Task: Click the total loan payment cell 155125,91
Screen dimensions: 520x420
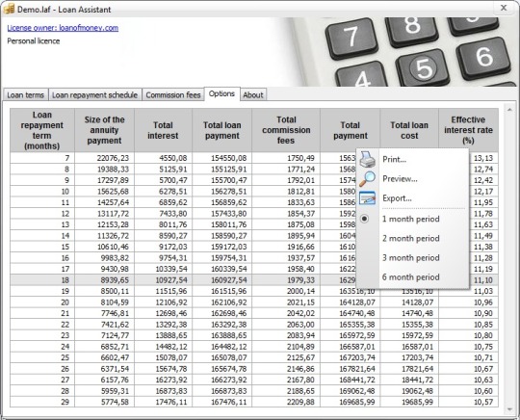Action: coord(221,170)
